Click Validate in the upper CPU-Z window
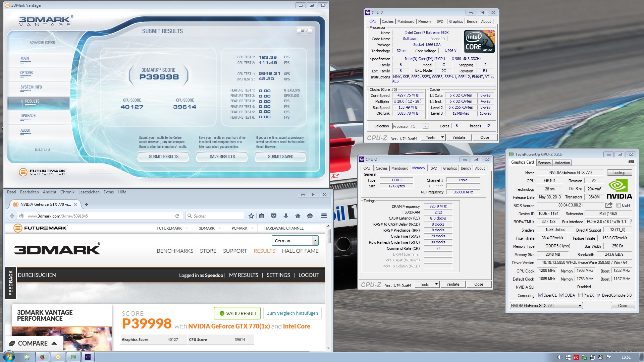The height and width of the screenshot is (362, 644). pyautogui.click(x=459, y=137)
